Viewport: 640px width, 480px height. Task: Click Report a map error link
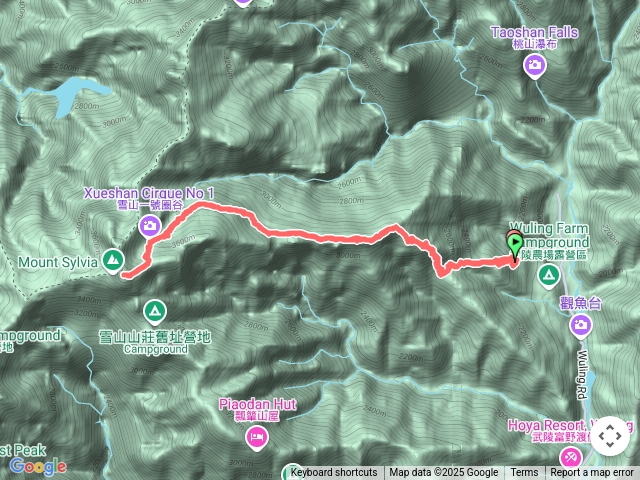pos(592,473)
